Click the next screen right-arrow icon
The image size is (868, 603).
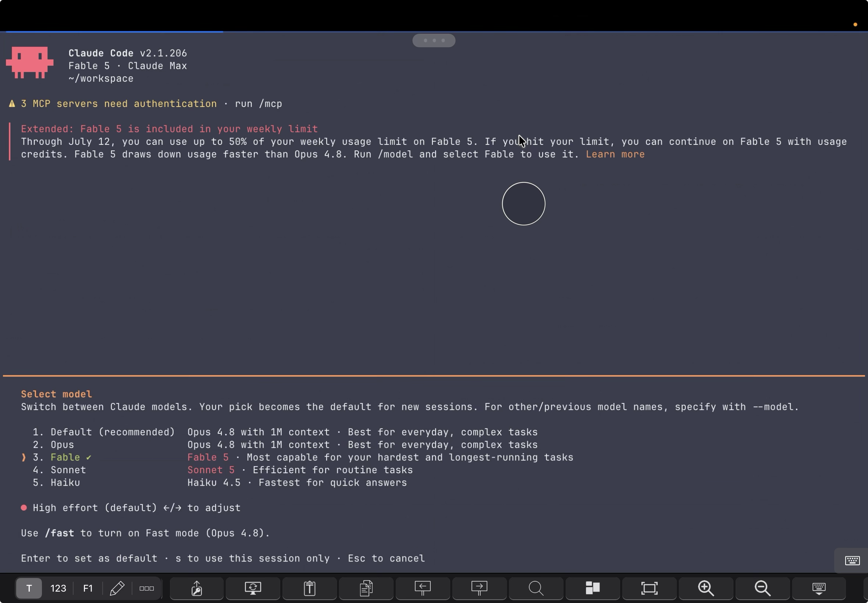pyautogui.click(x=479, y=588)
